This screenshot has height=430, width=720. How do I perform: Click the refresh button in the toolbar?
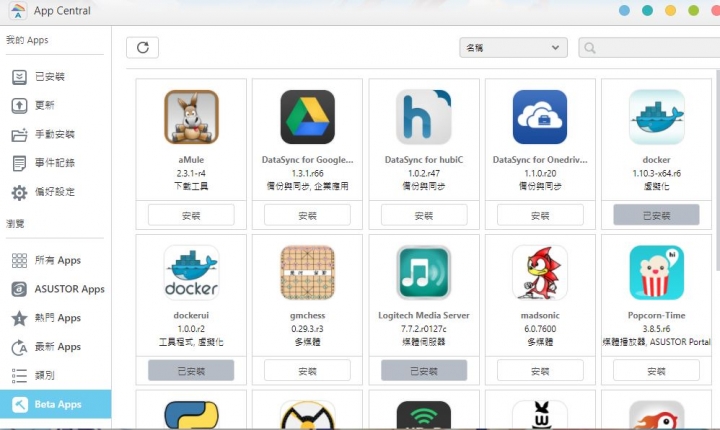click(x=142, y=48)
